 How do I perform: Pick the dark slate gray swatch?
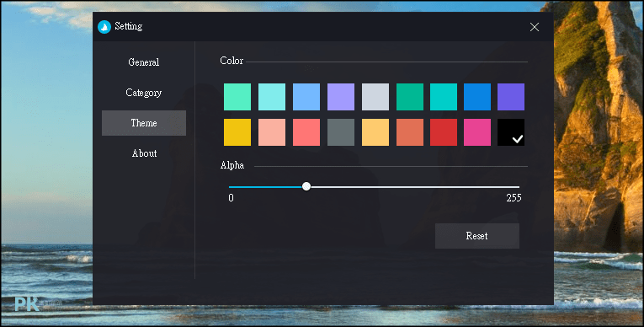pos(341,132)
